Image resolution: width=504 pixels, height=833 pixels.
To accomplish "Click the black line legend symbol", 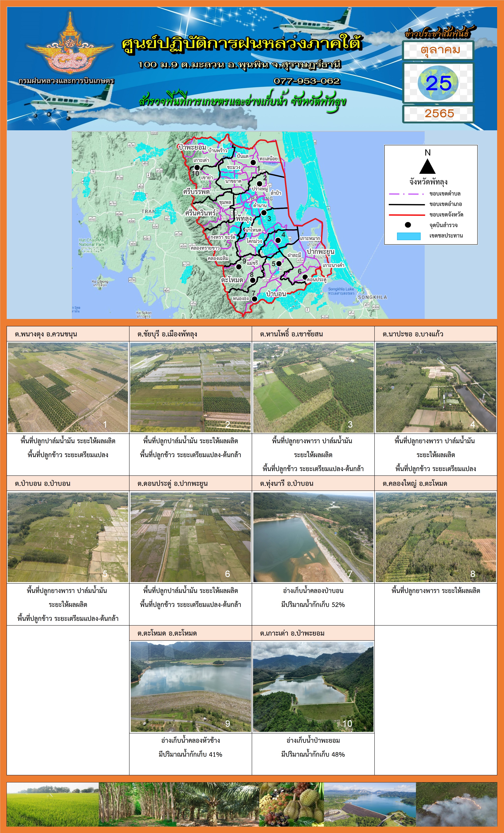I will tap(406, 205).
